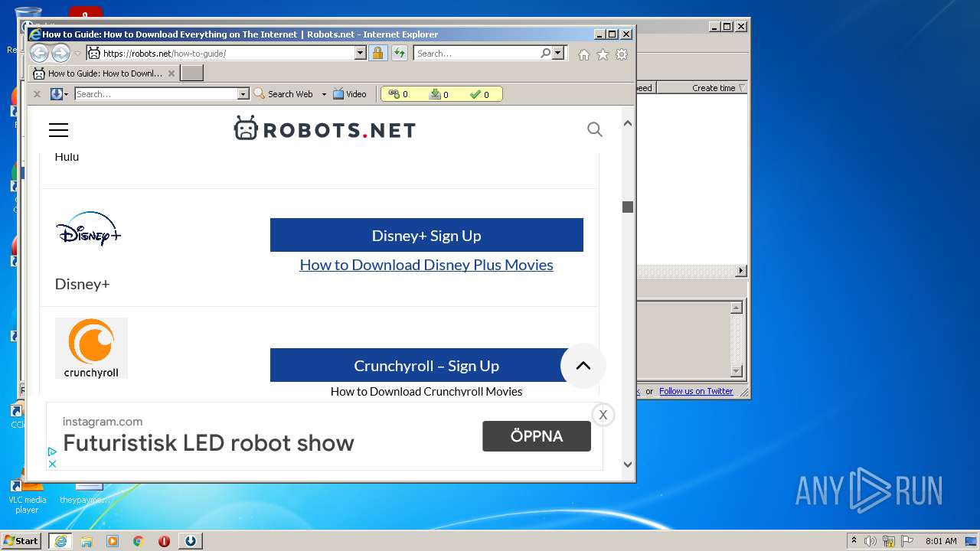Click the Video toolbar button
The width and height of the screenshot is (980, 551).
click(x=350, y=94)
